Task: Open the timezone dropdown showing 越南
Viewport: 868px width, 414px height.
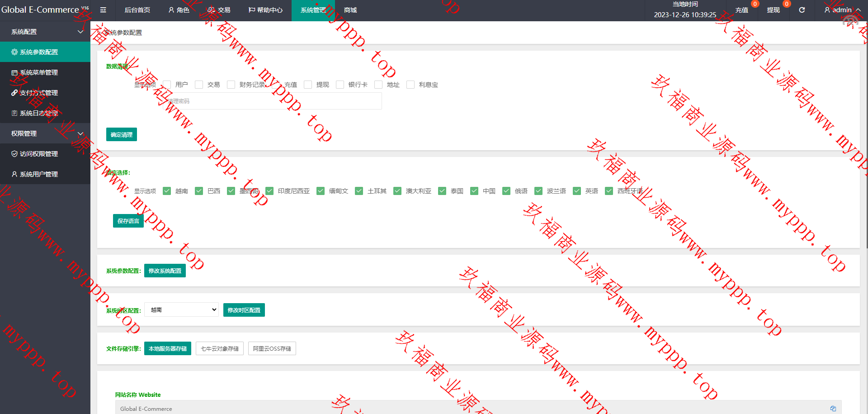Action: [x=181, y=310]
